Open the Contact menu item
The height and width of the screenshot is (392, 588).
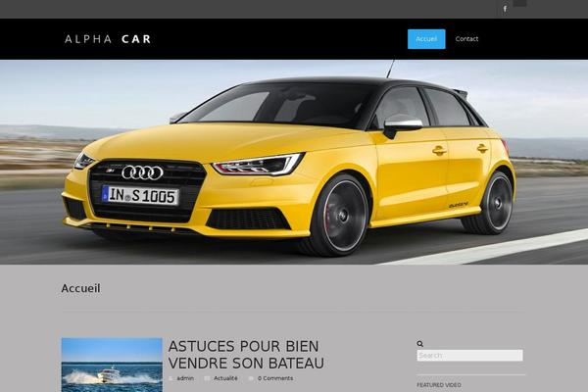[466, 39]
